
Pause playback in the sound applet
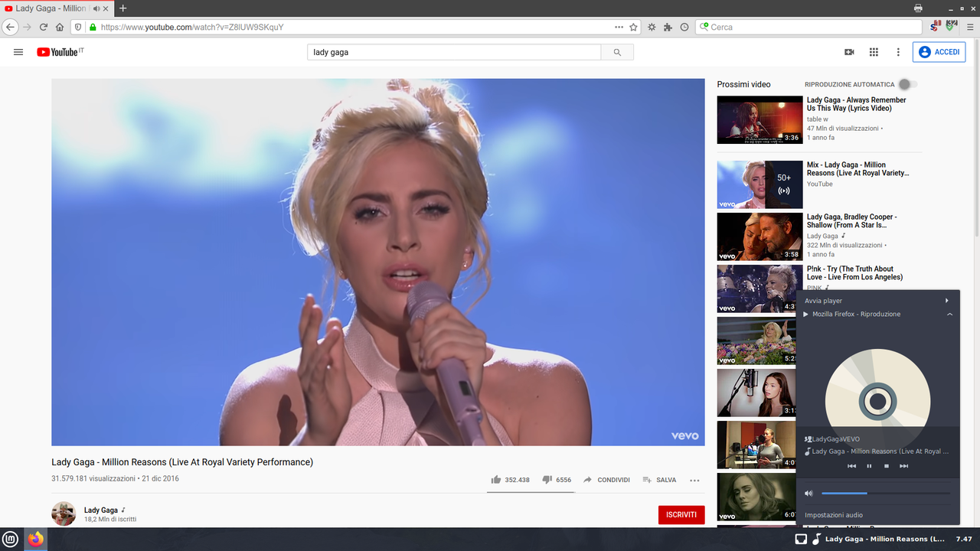[x=869, y=466]
